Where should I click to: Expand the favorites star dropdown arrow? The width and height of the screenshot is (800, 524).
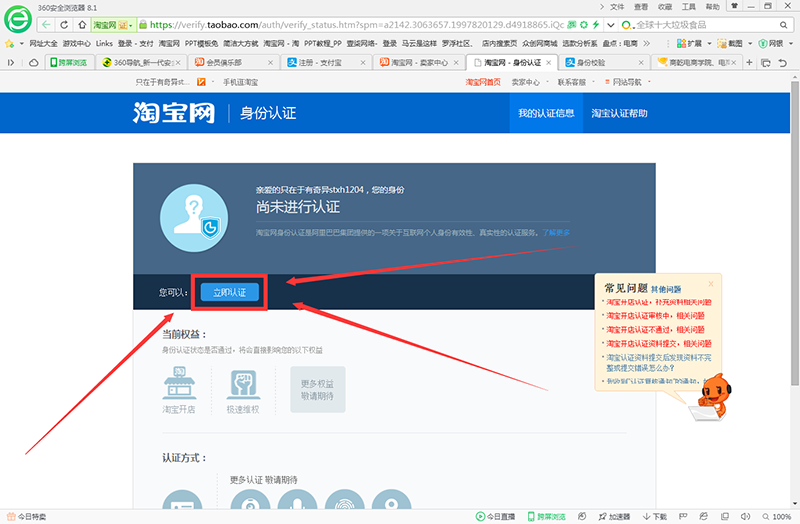pos(21,43)
